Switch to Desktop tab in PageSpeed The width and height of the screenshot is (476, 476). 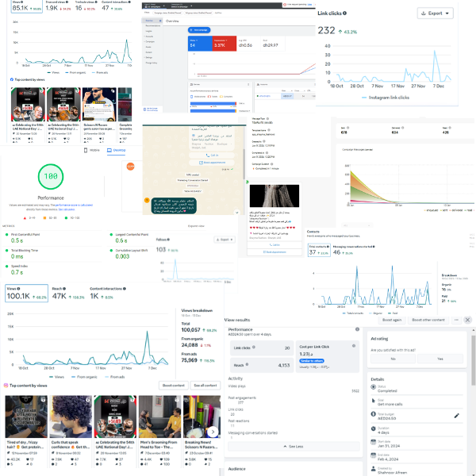[117, 150]
